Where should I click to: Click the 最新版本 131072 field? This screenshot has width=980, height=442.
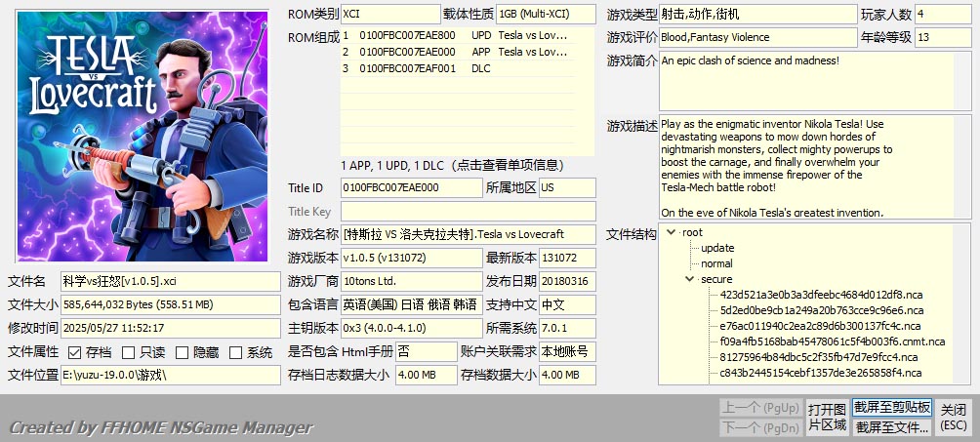pos(567,258)
